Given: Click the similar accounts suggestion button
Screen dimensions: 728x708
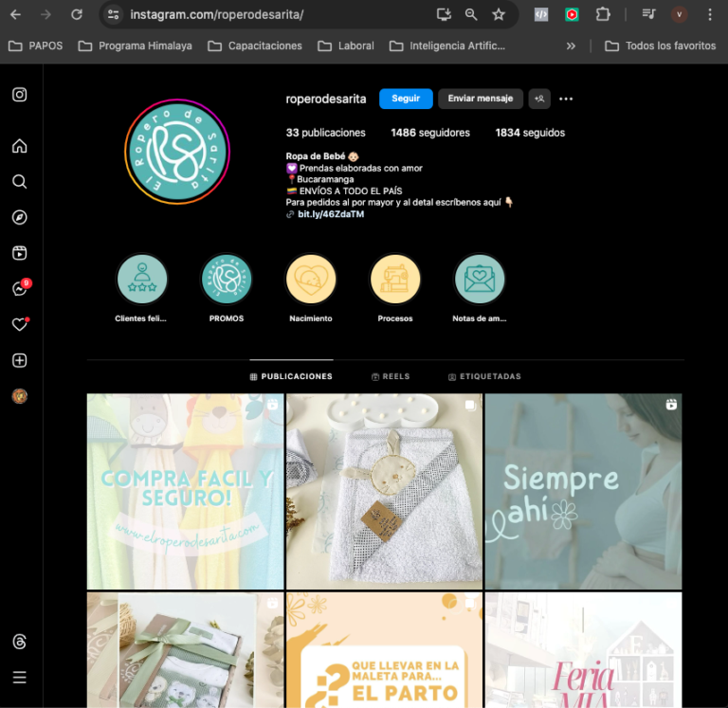Looking at the screenshot, I should (x=539, y=99).
